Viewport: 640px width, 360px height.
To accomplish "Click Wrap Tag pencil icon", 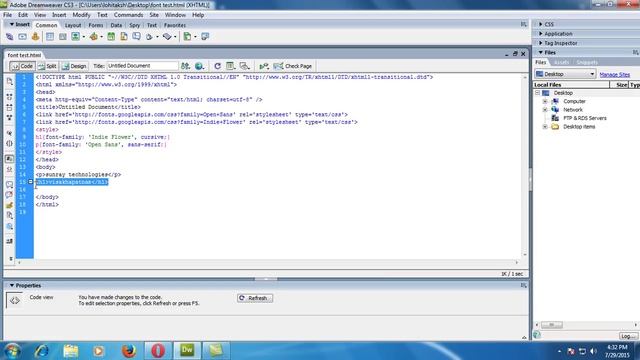I will [x=10, y=205].
